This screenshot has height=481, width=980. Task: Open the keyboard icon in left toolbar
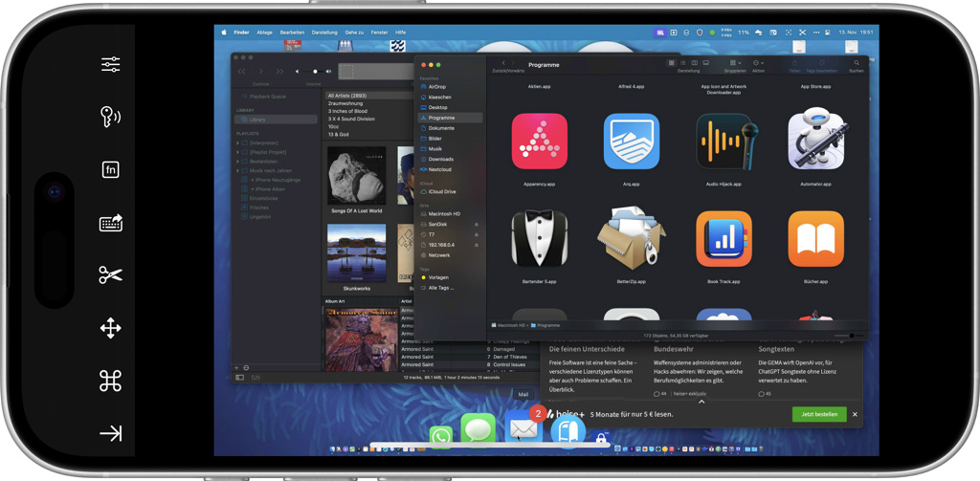pos(110,223)
